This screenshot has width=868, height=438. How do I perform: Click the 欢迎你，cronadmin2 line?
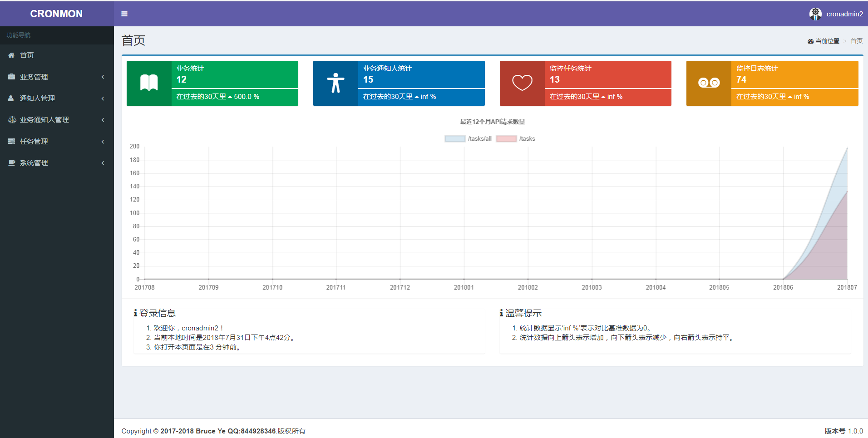189,328
